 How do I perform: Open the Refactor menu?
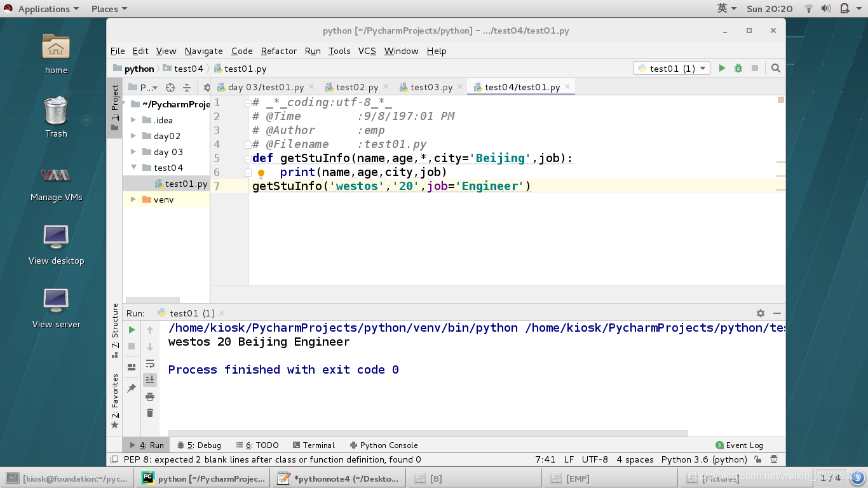click(x=278, y=51)
